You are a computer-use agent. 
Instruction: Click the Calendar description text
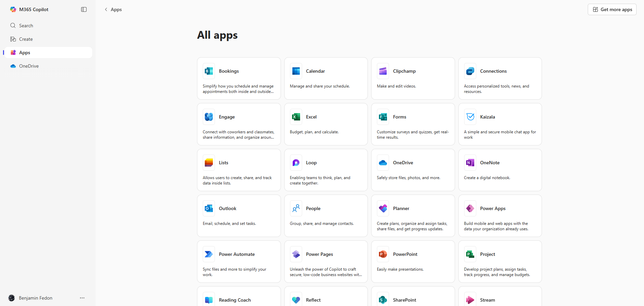pyautogui.click(x=320, y=86)
